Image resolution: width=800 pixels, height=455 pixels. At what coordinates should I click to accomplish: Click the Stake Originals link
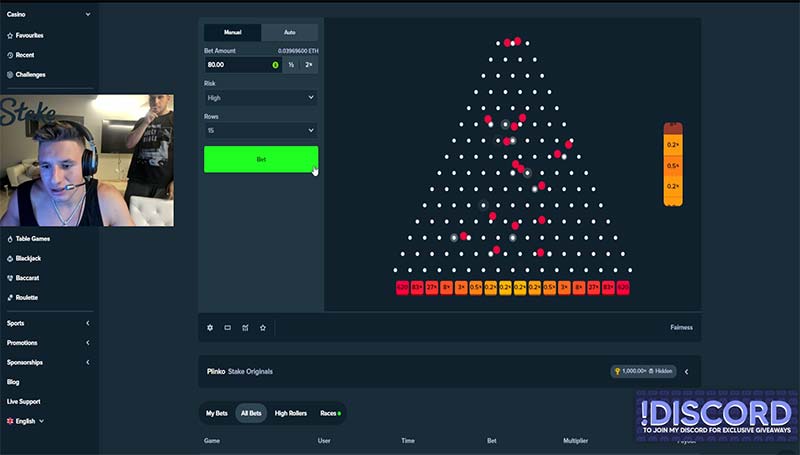tap(251, 371)
